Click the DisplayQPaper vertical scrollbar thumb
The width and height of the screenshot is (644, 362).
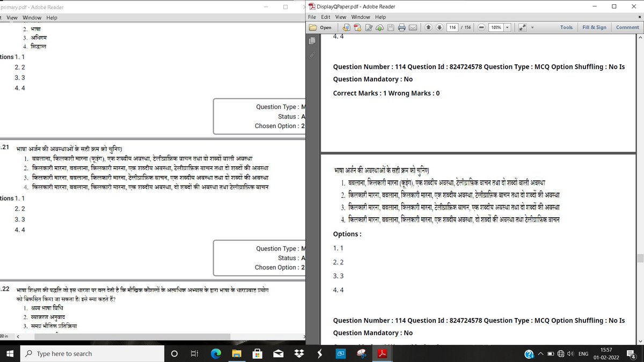click(639, 258)
